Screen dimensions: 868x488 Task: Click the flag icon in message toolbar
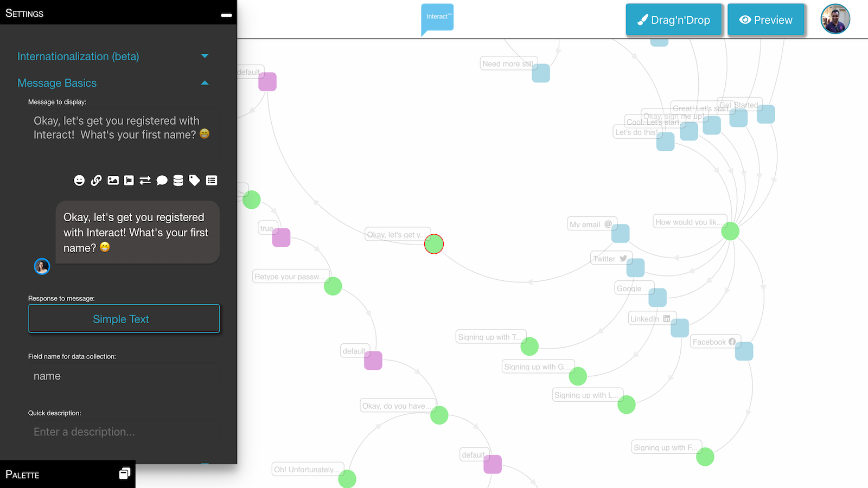[129, 181]
